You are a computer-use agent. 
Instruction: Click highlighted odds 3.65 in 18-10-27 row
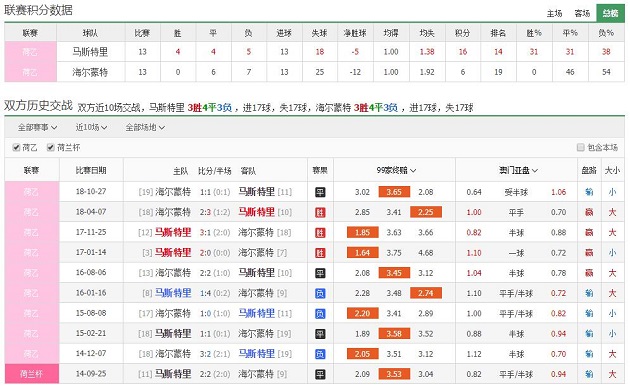coord(394,192)
